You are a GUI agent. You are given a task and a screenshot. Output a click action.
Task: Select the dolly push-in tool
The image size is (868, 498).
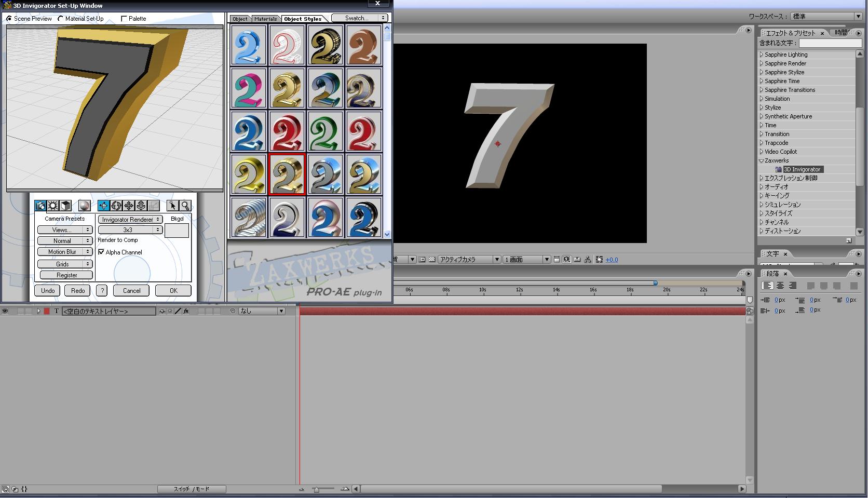pos(141,206)
